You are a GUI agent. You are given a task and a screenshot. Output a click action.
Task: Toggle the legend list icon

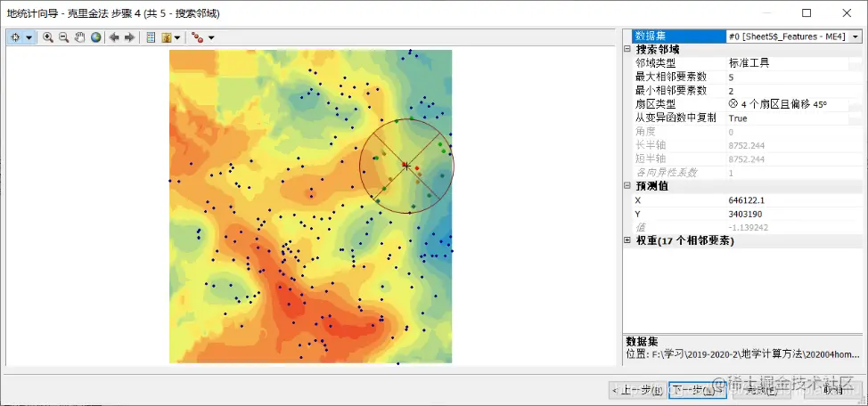(151, 37)
